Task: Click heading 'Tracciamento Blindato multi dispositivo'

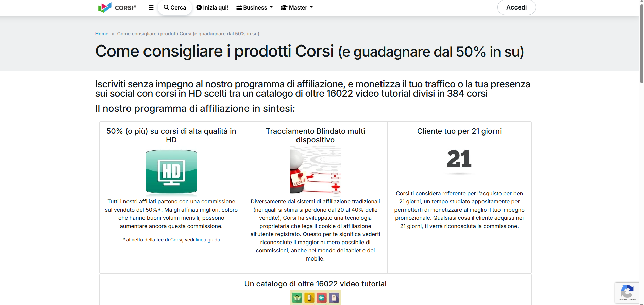Action: pos(316,136)
